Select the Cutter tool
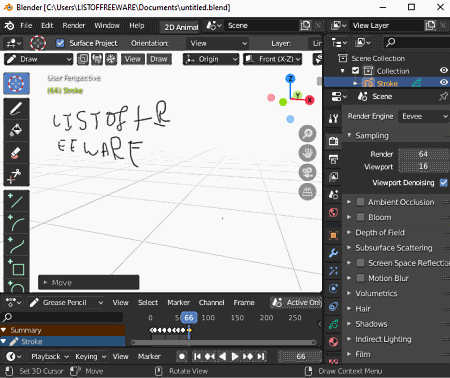Viewport: 450px width, 378px height. [16, 175]
